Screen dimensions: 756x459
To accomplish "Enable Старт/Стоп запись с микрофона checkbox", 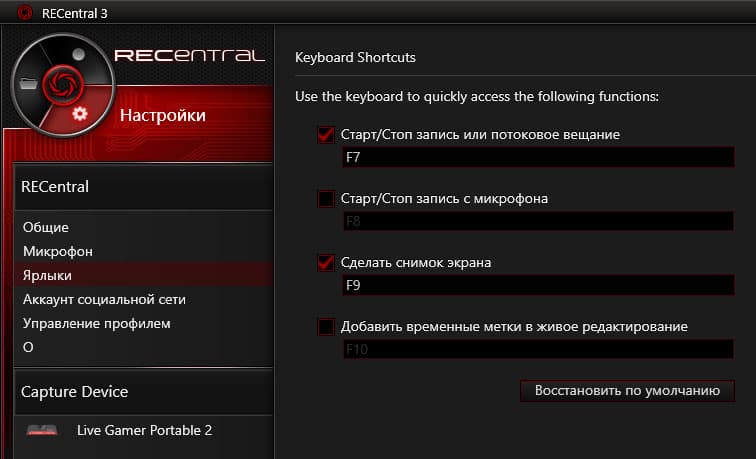I will (325, 199).
